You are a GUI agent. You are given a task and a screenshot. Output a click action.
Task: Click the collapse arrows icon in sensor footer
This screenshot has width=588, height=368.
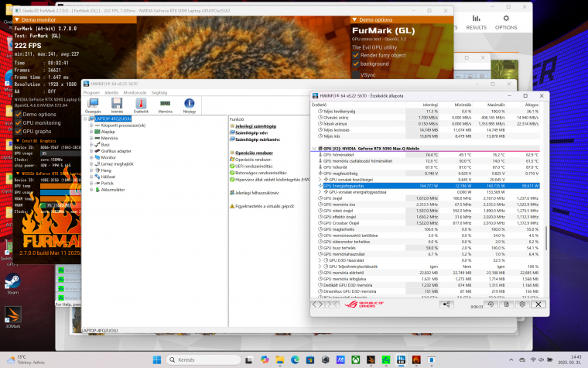(x=332, y=304)
